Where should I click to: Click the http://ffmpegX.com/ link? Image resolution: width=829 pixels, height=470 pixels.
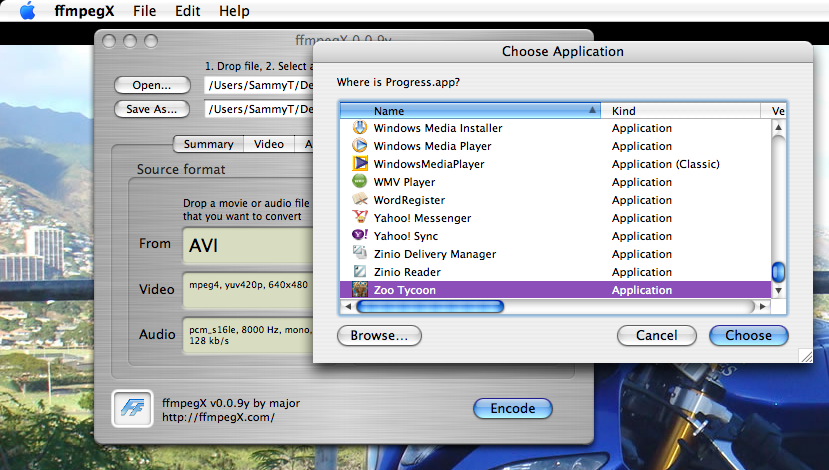pyautogui.click(x=218, y=417)
